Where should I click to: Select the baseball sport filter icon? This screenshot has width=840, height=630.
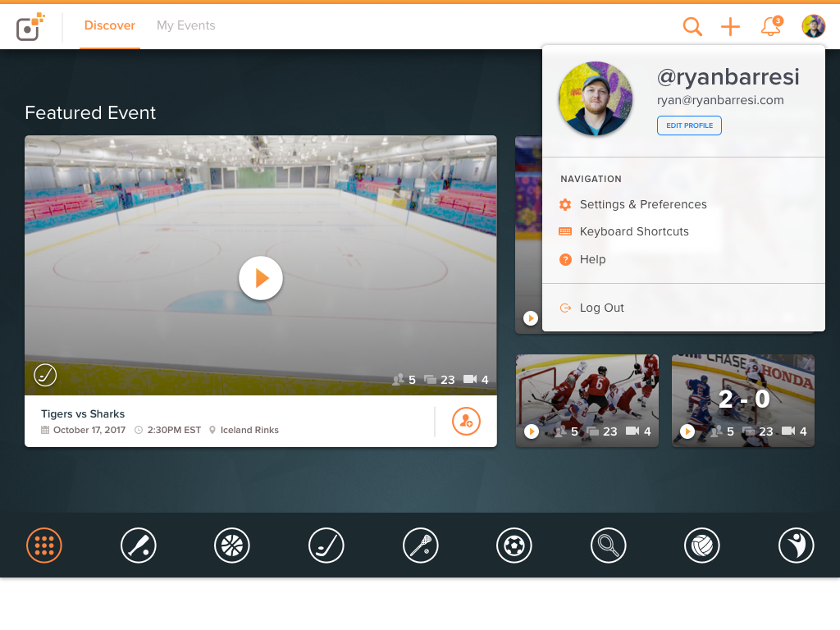coord(139,545)
